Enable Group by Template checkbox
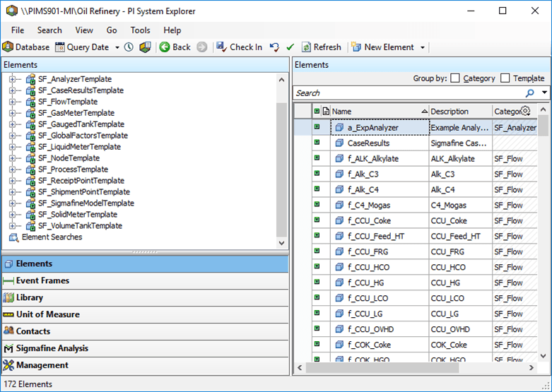Screen dimensions: 552x392 [x=505, y=78]
